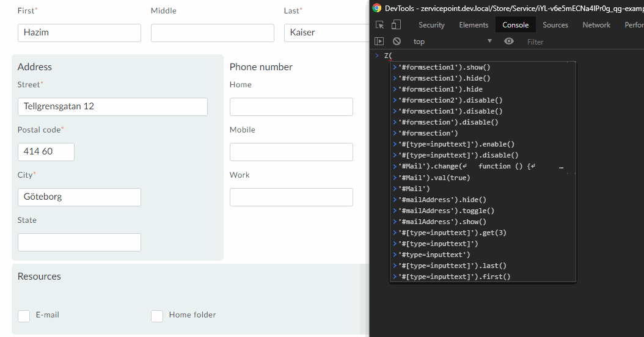644x337 pixels.
Task: Activate the inspect element picker icon
Action: [380, 25]
